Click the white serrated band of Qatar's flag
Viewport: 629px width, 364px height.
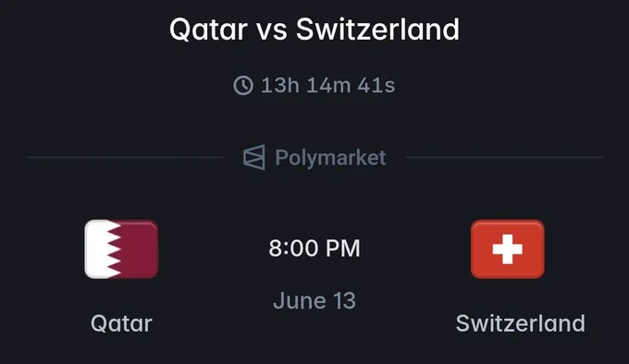click(100, 249)
